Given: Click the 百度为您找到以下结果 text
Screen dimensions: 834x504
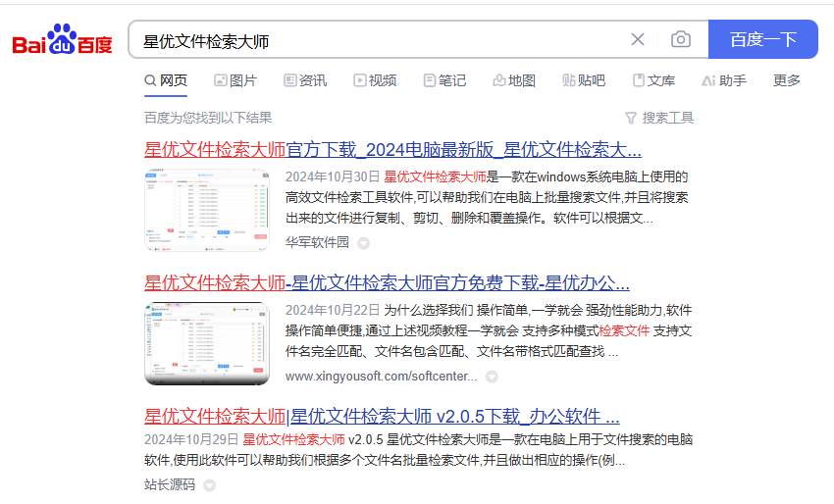Looking at the screenshot, I should point(208,118).
